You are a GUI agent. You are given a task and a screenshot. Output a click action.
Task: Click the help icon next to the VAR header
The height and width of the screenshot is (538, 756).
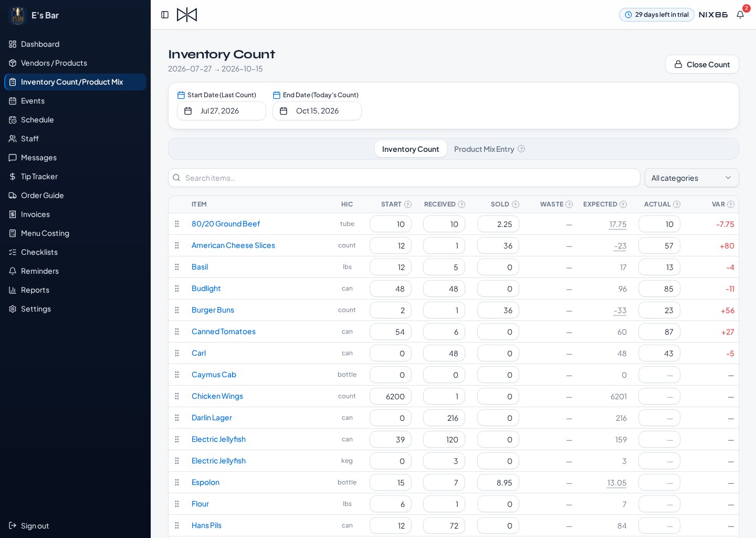[731, 204]
